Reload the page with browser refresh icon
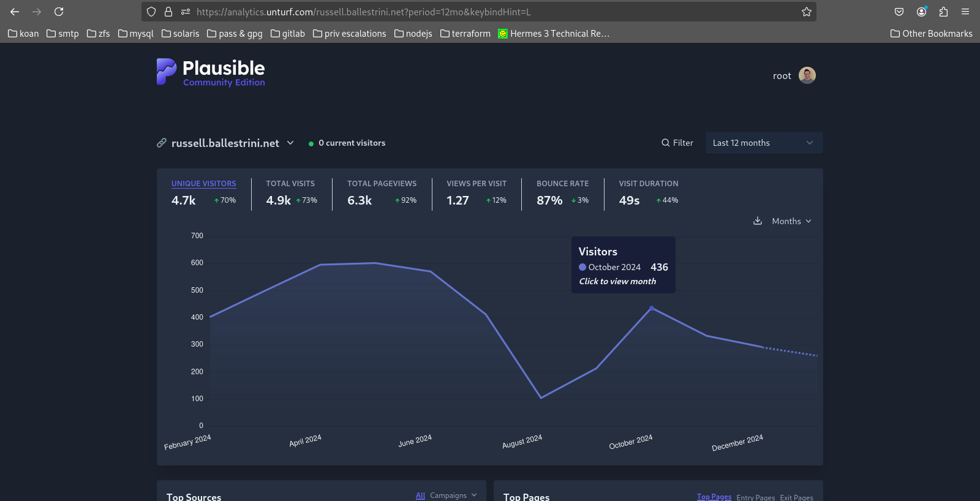This screenshot has width=980, height=501. (x=59, y=12)
